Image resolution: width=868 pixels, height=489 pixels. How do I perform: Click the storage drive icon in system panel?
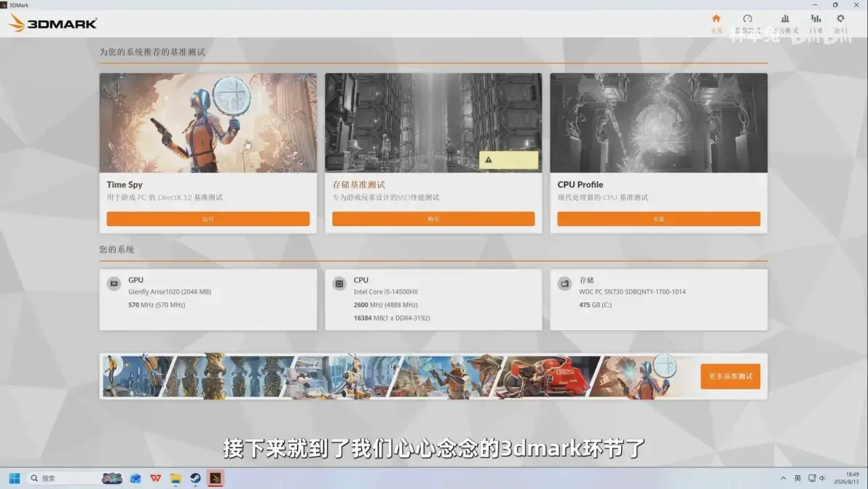[564, 283]
